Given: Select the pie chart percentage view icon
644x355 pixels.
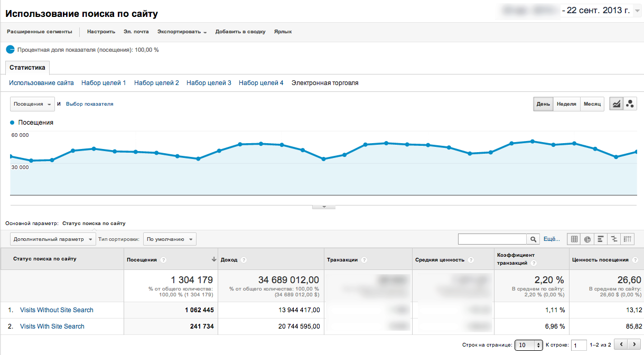Looking at the screenshot, I should tap(587, 239).
